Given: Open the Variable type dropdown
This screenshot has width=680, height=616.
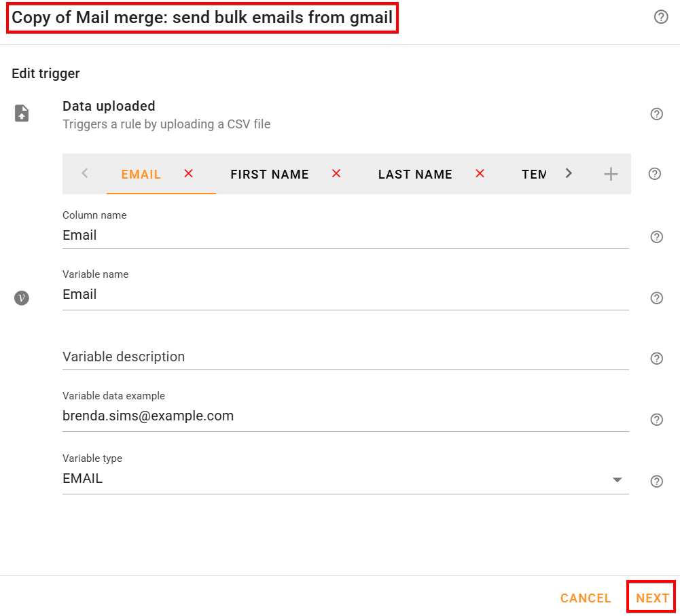Looking at the screenshot, I should click(x=617, y=479).
